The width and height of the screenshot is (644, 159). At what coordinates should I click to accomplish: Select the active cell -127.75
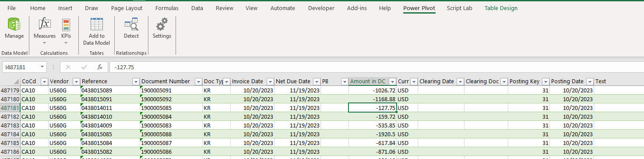[x=373, y=108]
